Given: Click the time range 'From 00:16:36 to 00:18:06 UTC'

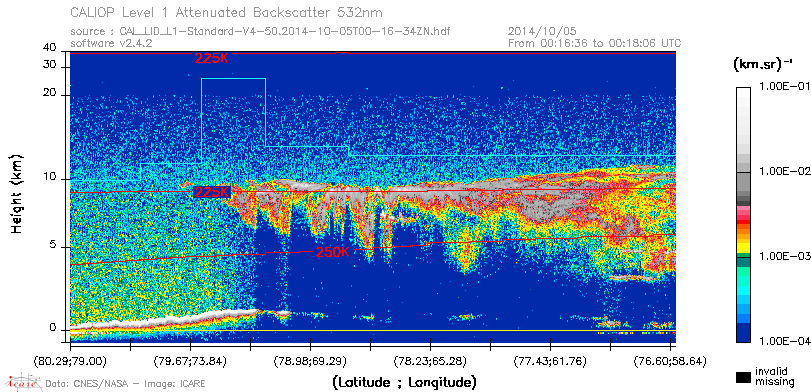Looking at the screenshot, I should pos(595,43).
